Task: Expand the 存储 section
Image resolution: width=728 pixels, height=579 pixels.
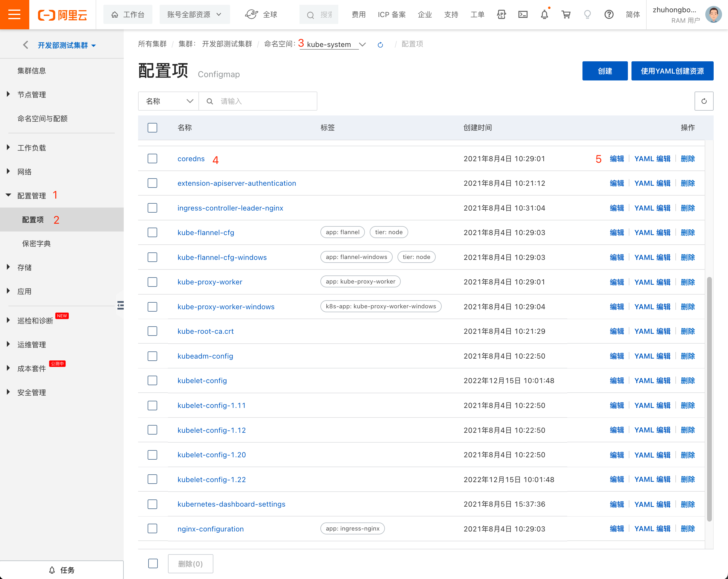Action: click(x=24, y=267)
